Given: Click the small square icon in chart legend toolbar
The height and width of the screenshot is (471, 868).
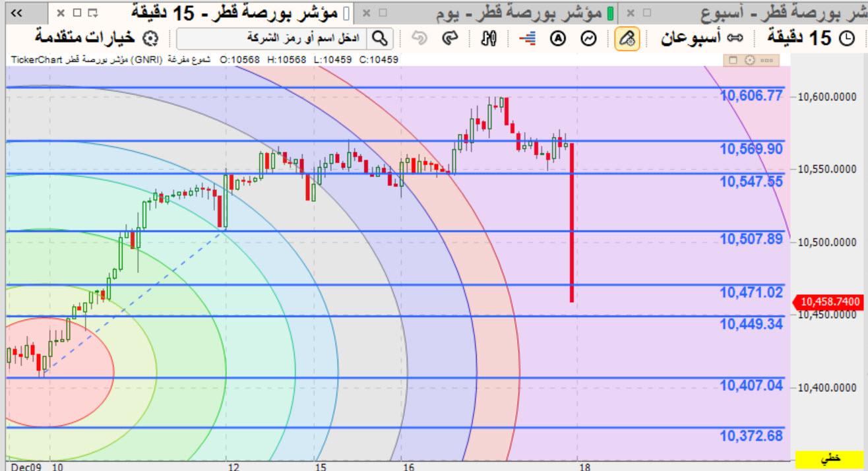Looking at the screenshot, I should (732, 60).
